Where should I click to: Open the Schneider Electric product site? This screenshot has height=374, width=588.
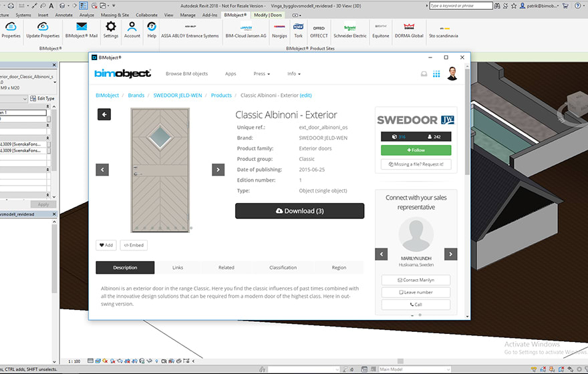350,31
